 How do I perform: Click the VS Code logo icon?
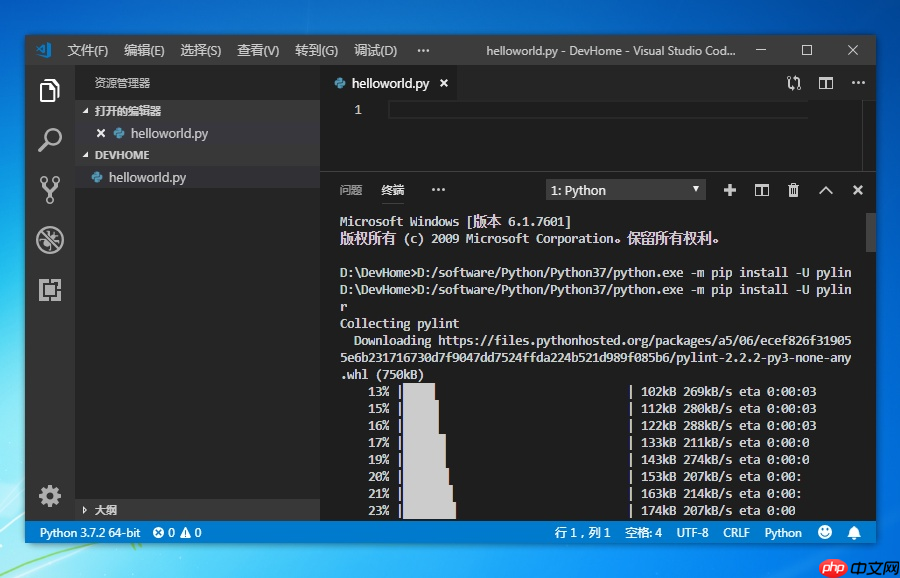(44, 51)
